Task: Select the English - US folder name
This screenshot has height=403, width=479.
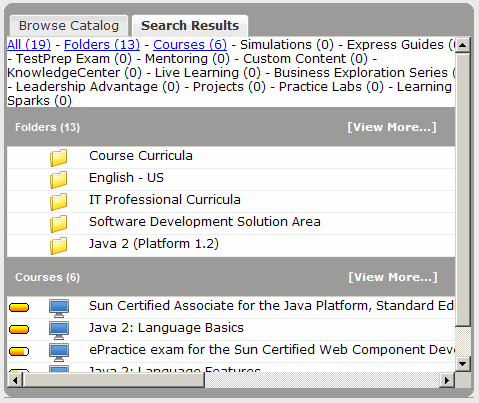Action: (126, 178)
